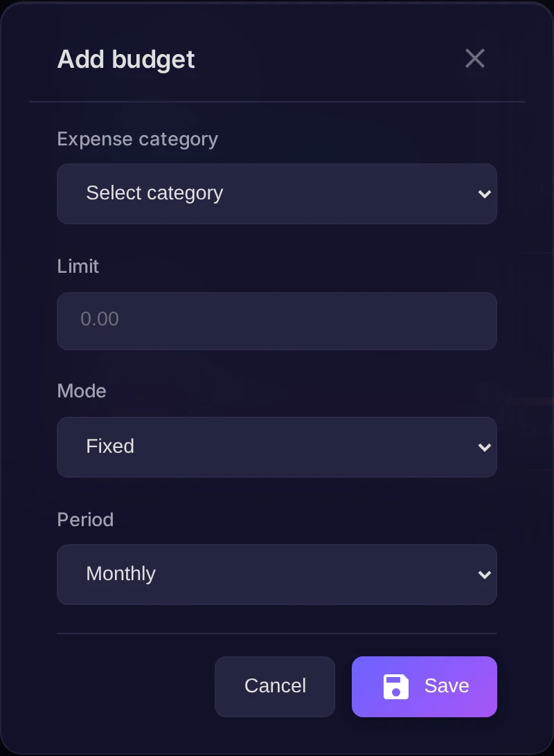Click the Monthly value text
Screen dimensions: 554x756
click(120, 574)
